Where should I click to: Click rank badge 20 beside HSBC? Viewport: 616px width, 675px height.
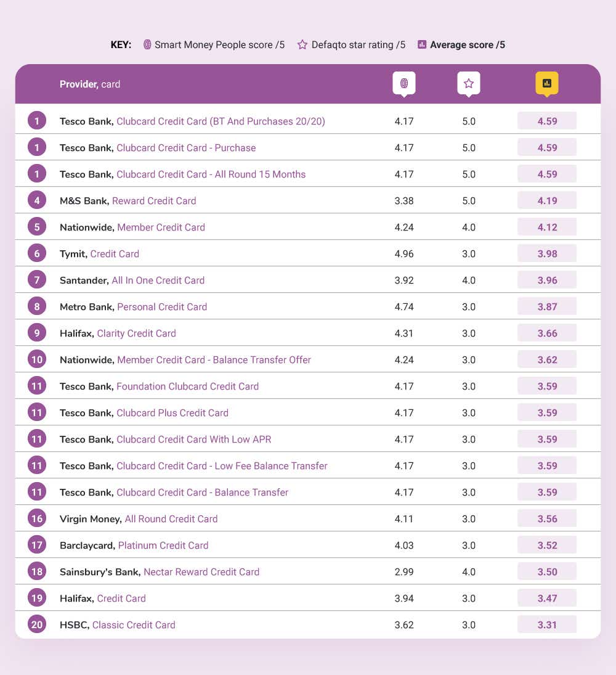[x=37, y=624]
